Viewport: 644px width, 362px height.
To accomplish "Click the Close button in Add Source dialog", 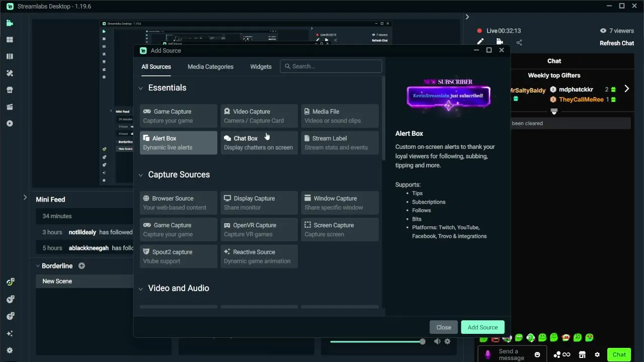I will pos(444,327).
